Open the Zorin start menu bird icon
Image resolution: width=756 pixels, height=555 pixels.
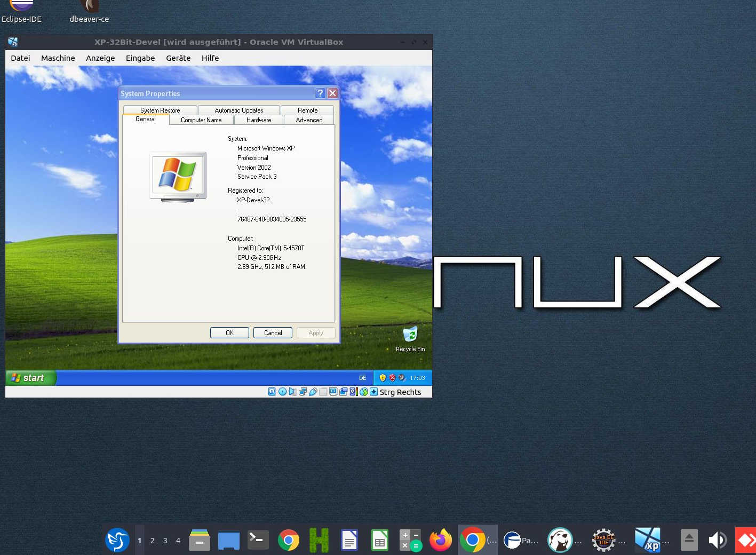[x=117, y=540]
